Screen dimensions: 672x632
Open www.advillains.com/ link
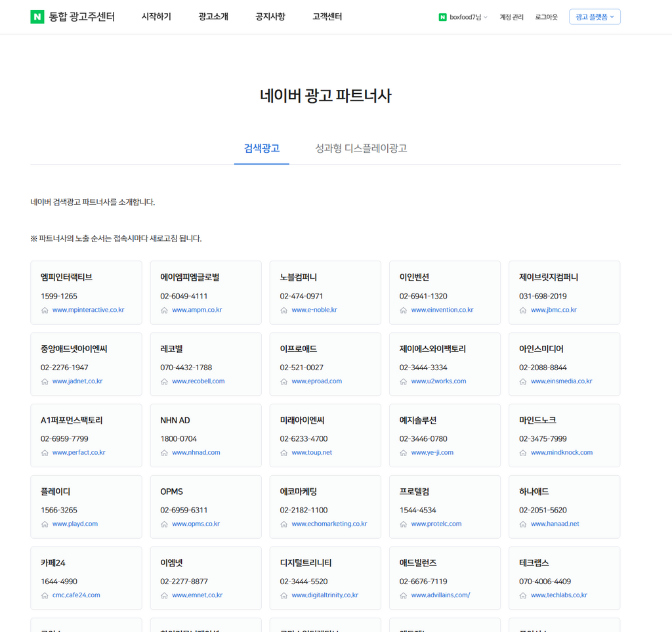tap(440, 595)
